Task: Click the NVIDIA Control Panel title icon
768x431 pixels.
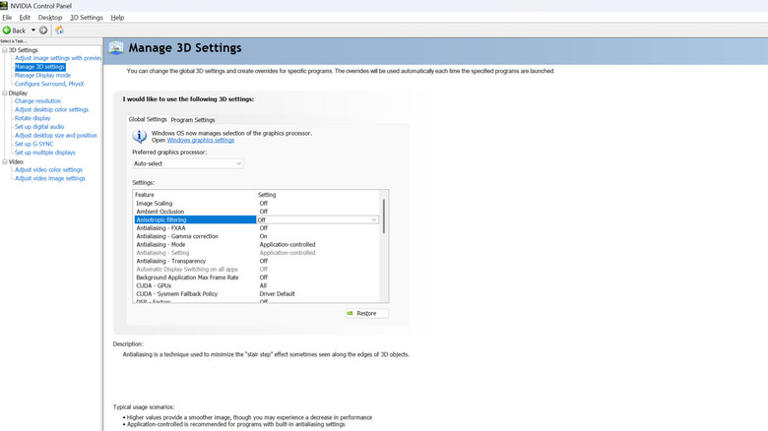Action: coord(4,6)
